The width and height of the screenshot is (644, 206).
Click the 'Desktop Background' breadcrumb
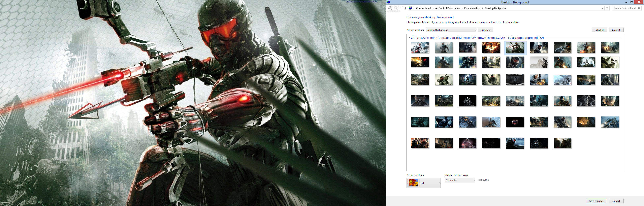click(496, 8)
